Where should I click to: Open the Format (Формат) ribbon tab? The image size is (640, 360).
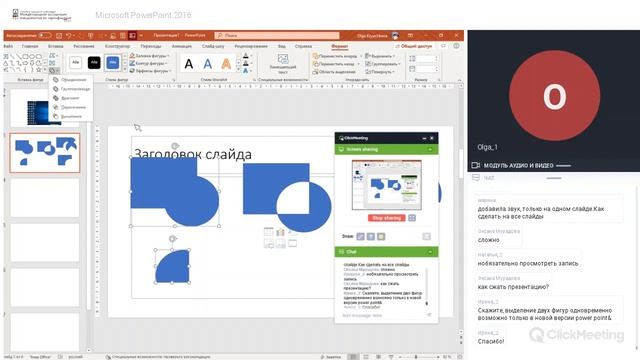coord(340,46)
